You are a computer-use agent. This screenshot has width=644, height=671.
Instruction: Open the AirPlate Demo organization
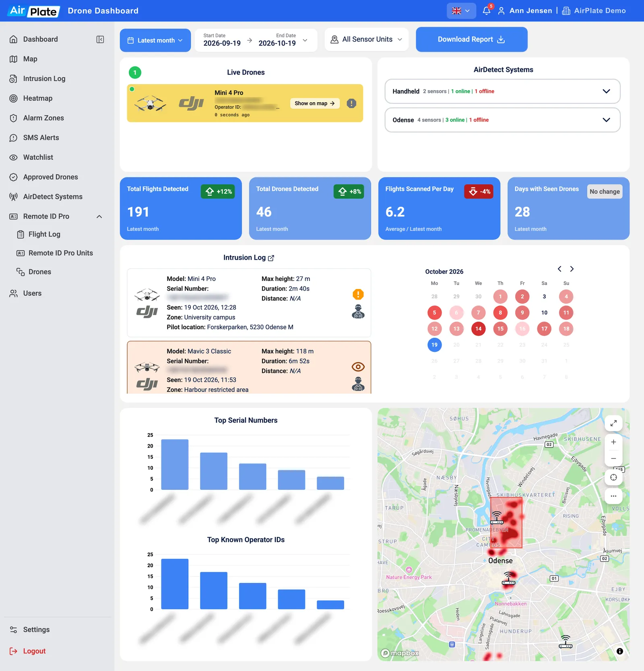pos(594,11)
